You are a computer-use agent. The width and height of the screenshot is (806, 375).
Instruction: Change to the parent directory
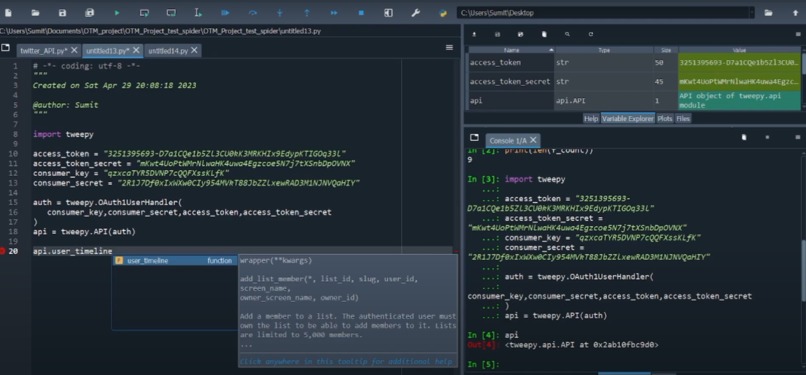(796, 12)
